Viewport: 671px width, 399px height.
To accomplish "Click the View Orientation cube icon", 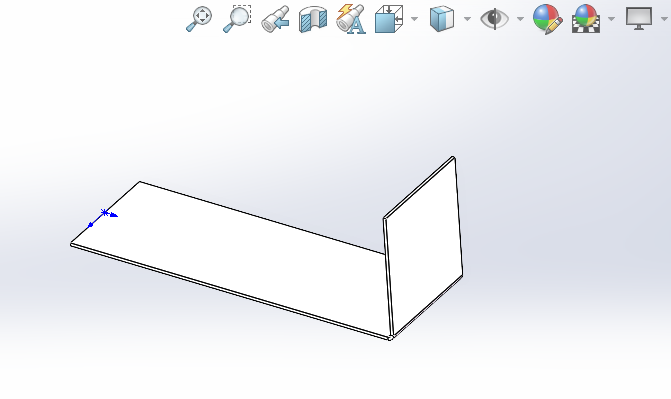I will (389, 19).
